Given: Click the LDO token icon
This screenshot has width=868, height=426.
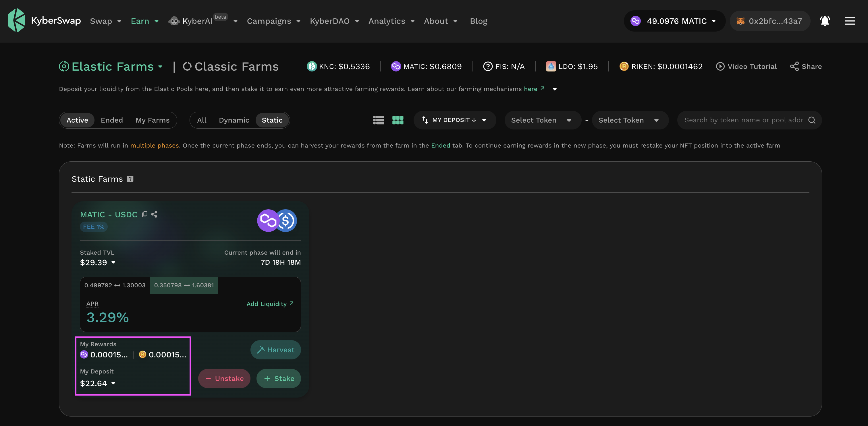Looking at the screenshot, I should pyautogui.click(x=551, y=66).
